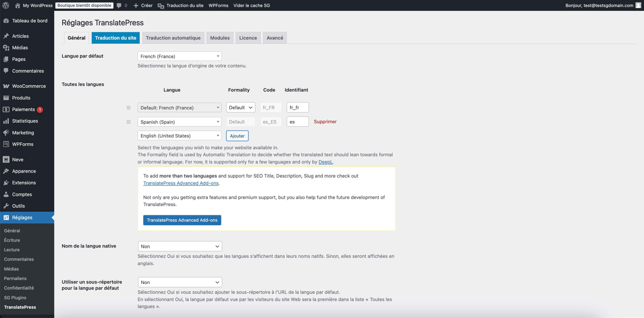
Task: Switch to the Avancé tab
Action: [x=275, y=38]
